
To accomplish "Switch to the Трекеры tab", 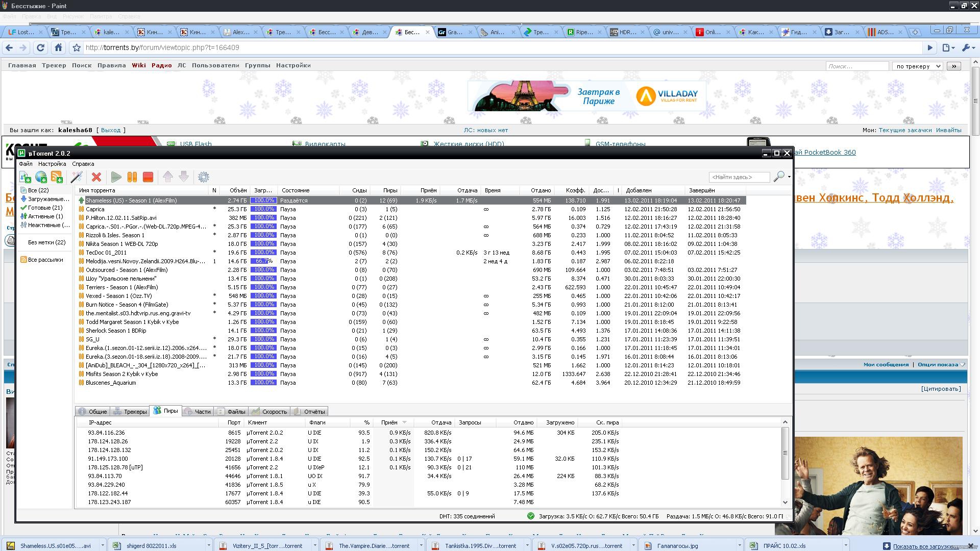I will point(130,412).
